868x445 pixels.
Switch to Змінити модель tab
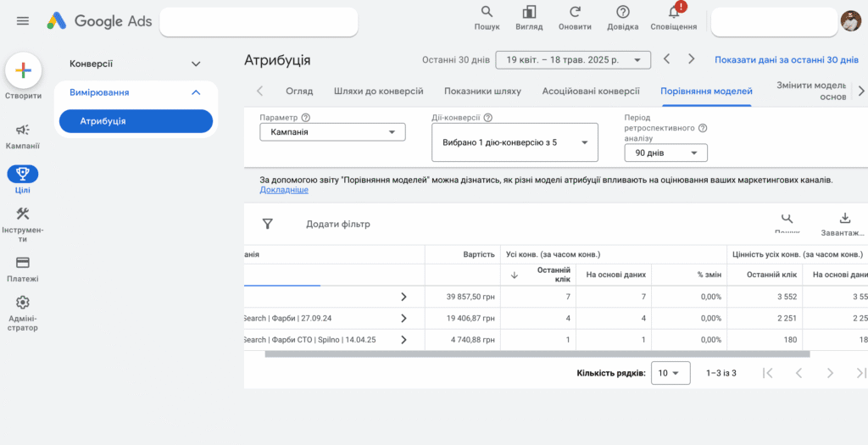[x=811, y=92]
